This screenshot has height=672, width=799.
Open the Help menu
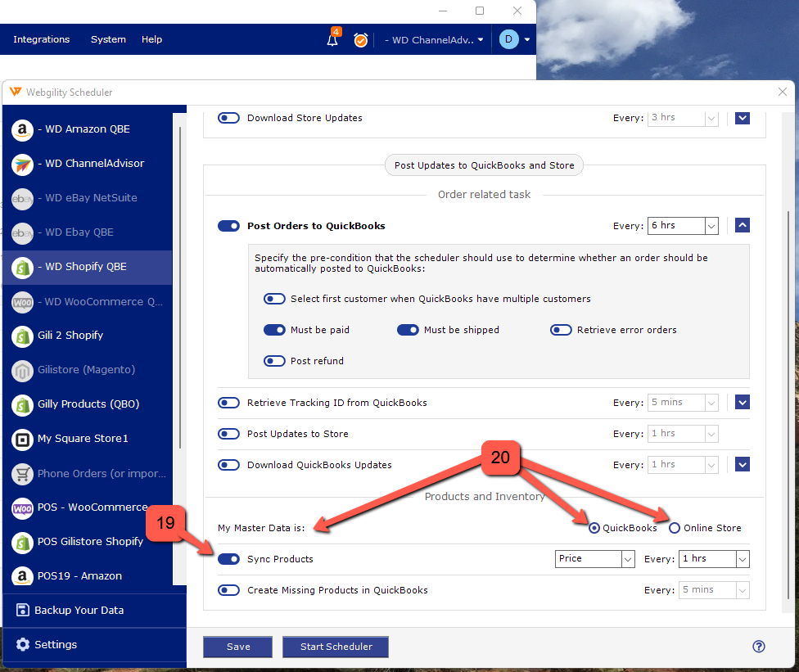coord(151,39)
